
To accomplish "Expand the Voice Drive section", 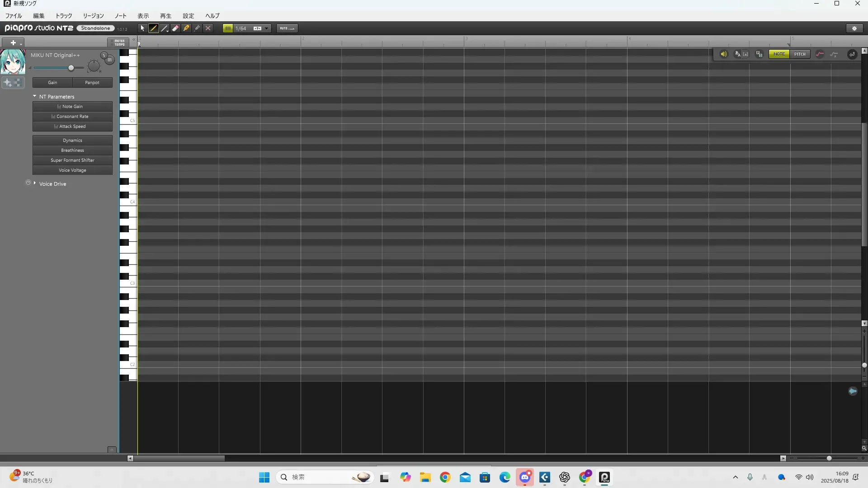I will pyautogui.click(x=35, y=183).
